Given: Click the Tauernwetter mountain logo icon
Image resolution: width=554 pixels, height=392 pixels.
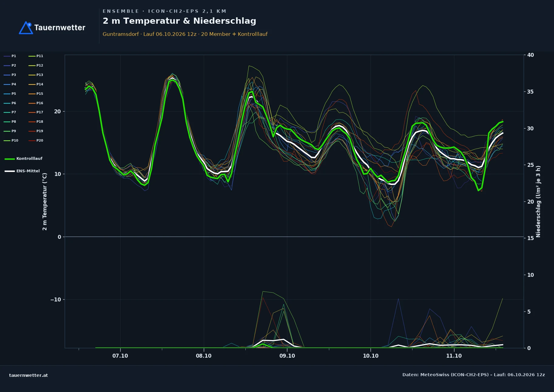Looking at the screenshot, I should (26, 28).
